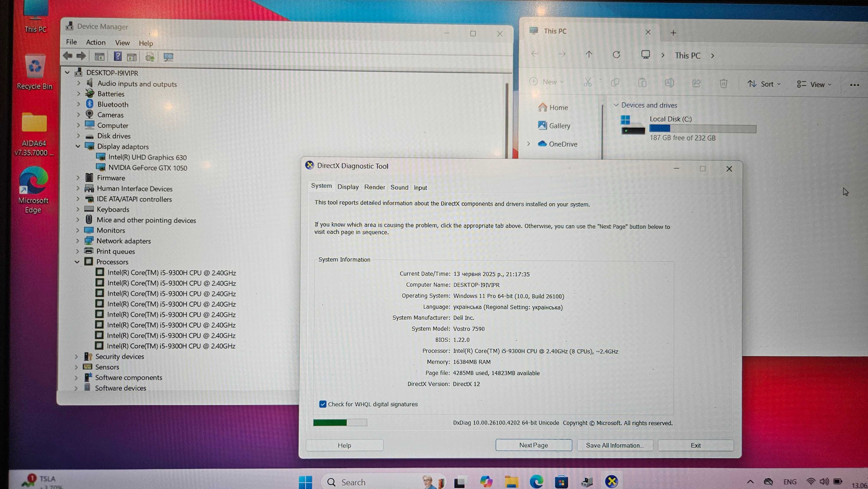This screenshot has height=489, width=868.
Task: Click Wi-Fi icon in system tray
Action: 811,482
